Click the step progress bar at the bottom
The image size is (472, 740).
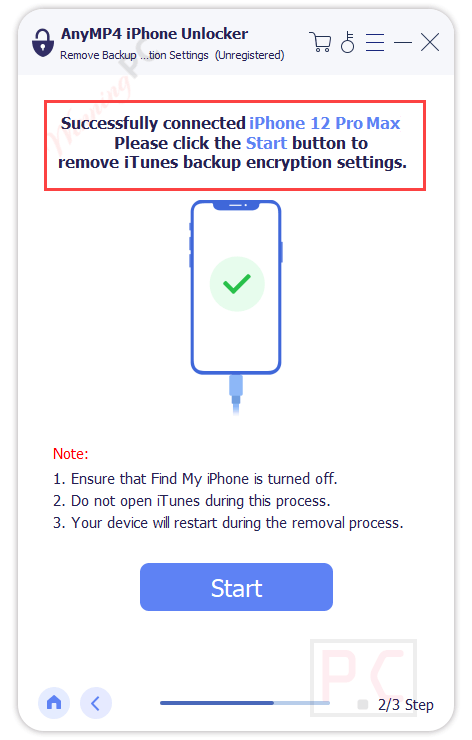[244, 703]
